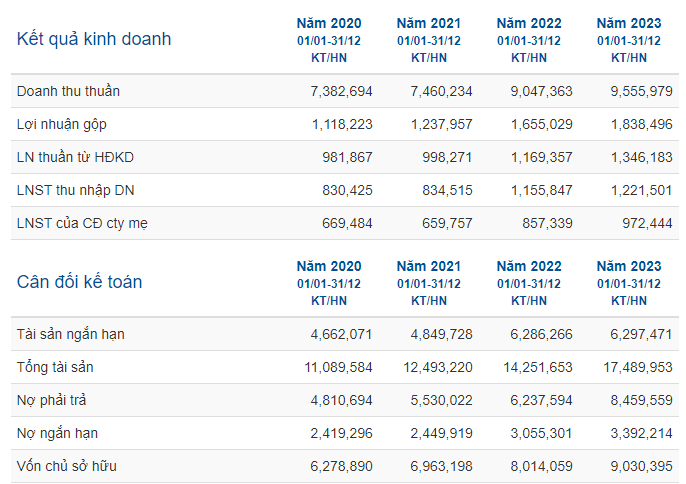The width and height of the screenshot is (686, 484).
Task: Click Năm 2020 header in Kết quả kinh doanh
Action: click(329, 23)
